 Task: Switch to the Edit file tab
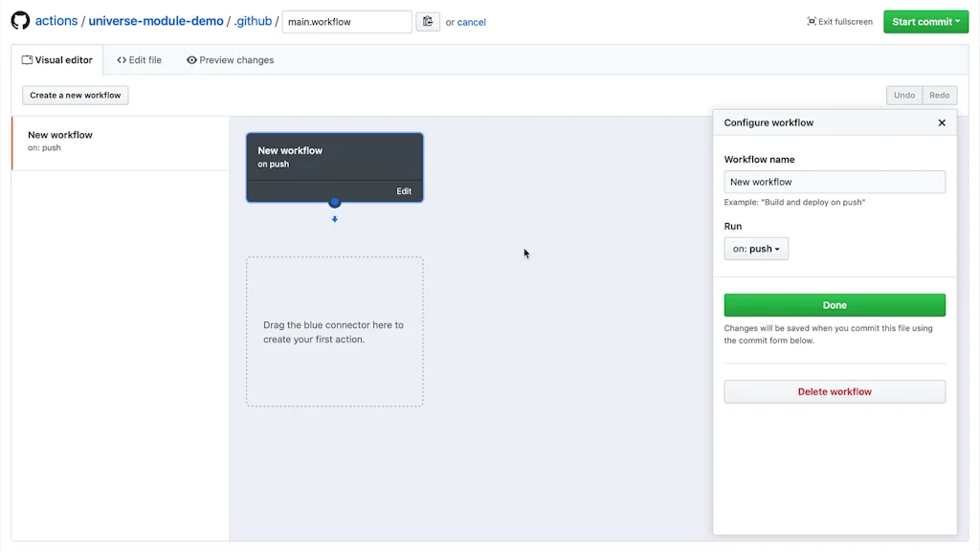pos(139,59)
